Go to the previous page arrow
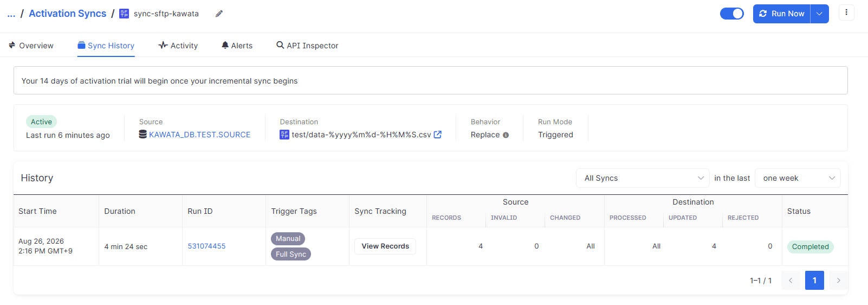The height and width of the screenshot is (305, 868). pos(791,280)
